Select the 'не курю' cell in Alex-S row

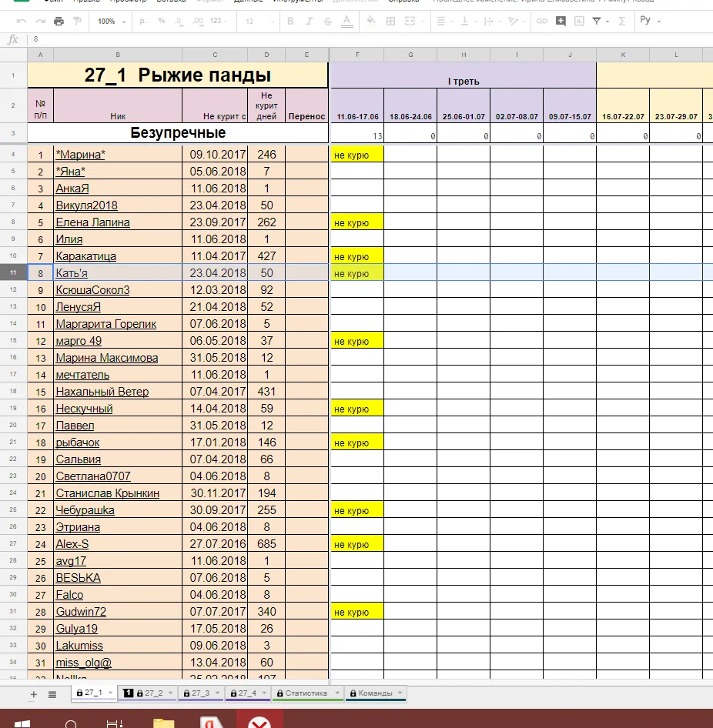357,543
